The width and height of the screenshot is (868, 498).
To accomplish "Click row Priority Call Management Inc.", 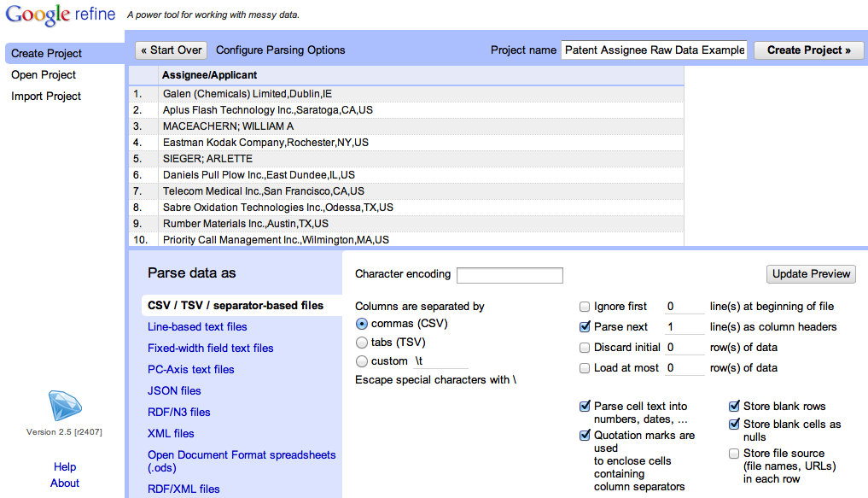I will 406,239.
